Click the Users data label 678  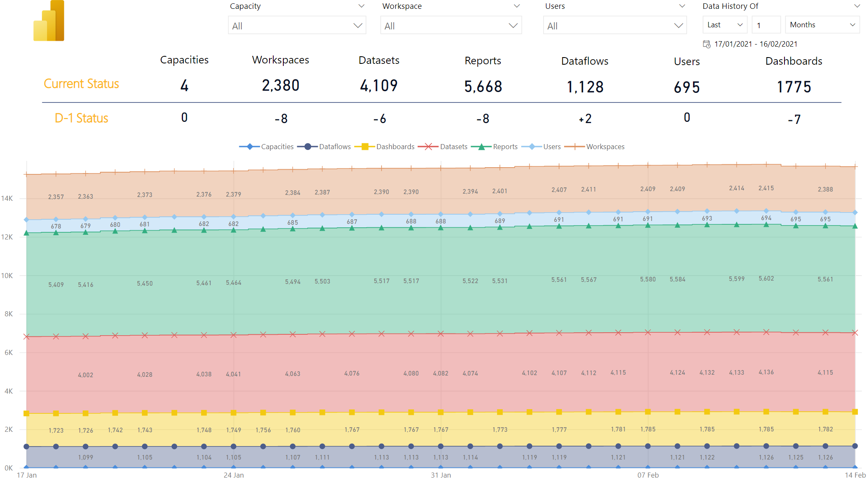56,226
